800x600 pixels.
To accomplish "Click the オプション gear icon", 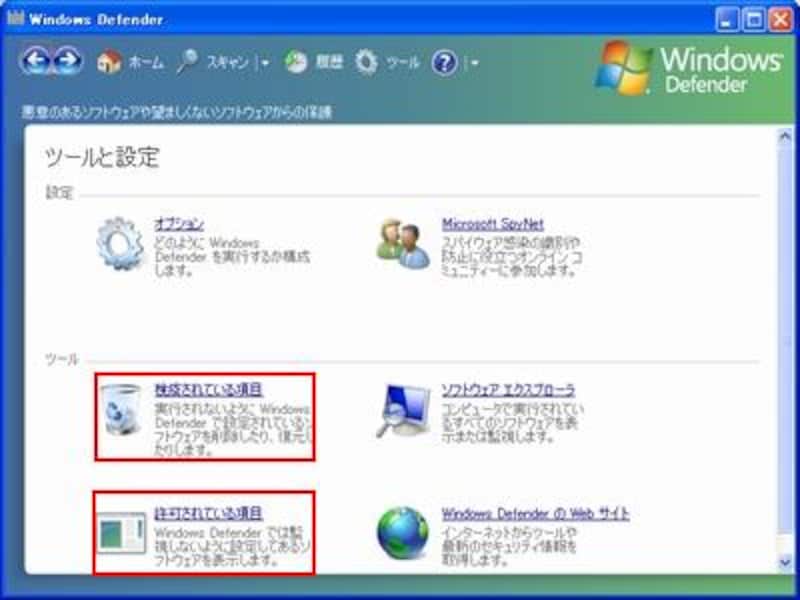I will coord(120,243).
